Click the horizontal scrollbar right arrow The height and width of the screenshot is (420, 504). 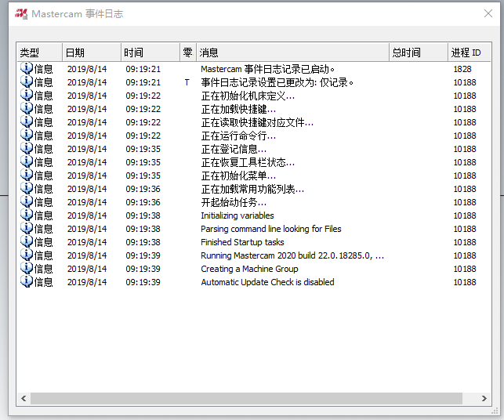tap(484, 399)
